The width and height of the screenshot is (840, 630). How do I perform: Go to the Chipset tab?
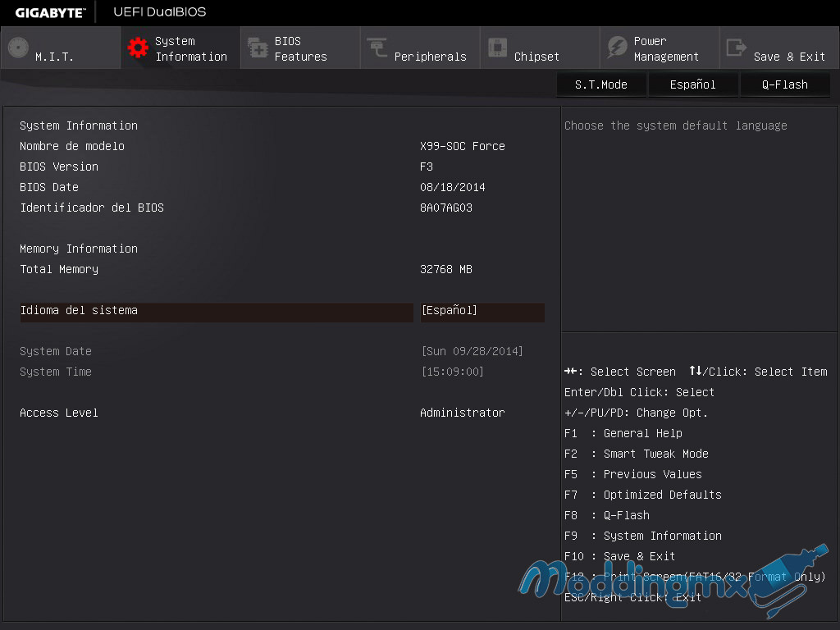click(x=540, y=48)
